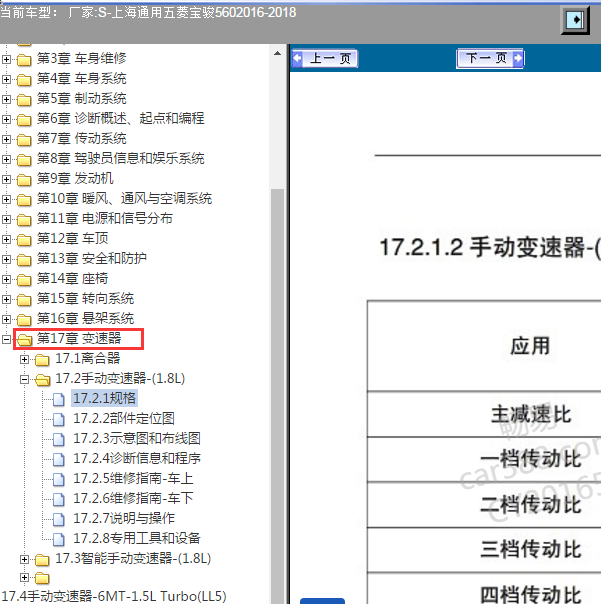This screenshot has width=601, height=604.
Task: Select 第8章 驾驶员信息和娱乐系统 label
Action: point(120,159)
